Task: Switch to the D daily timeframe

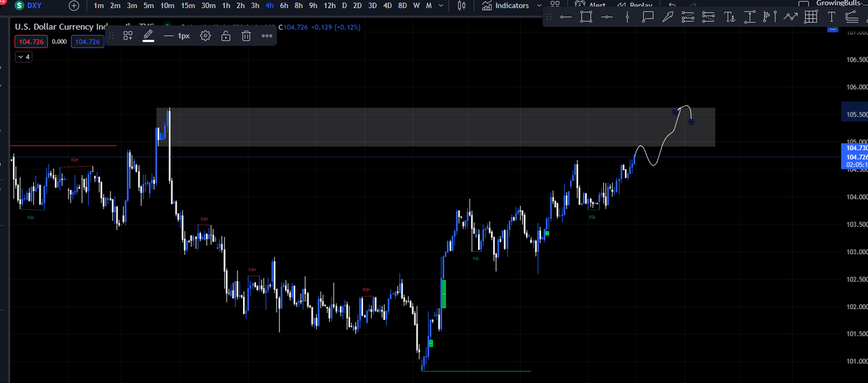Action: 344,6
